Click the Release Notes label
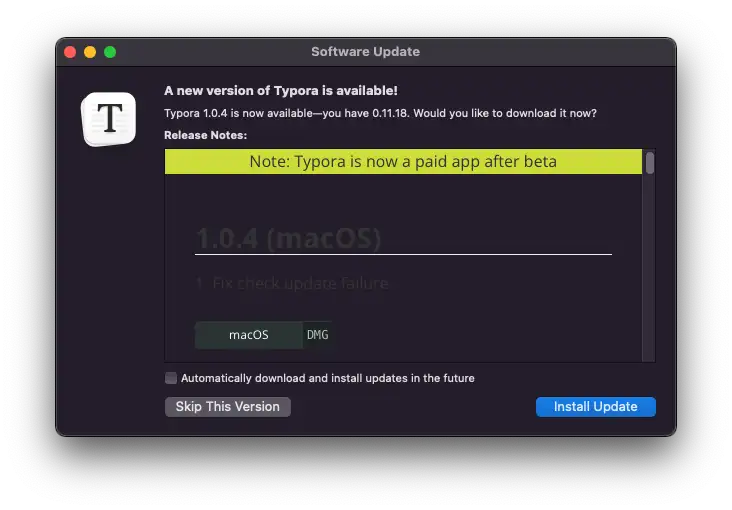The height and width of the screenshot is (510, 732). [x=205, y=135]
